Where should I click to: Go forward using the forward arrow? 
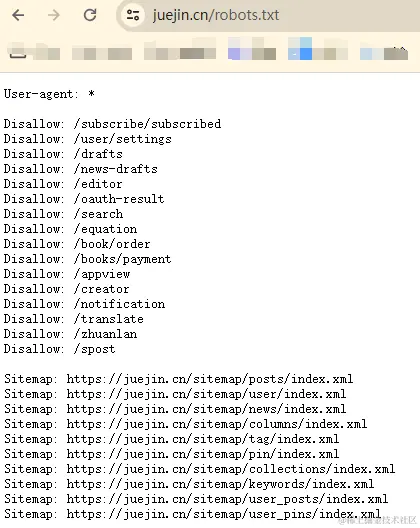[x=54, y=15]
